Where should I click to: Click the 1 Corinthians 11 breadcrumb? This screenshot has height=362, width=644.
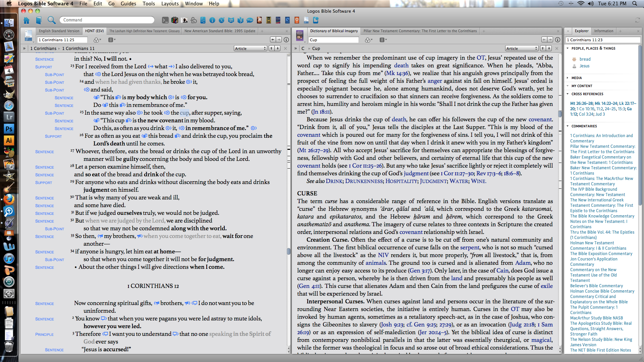[x=78, y=48]
